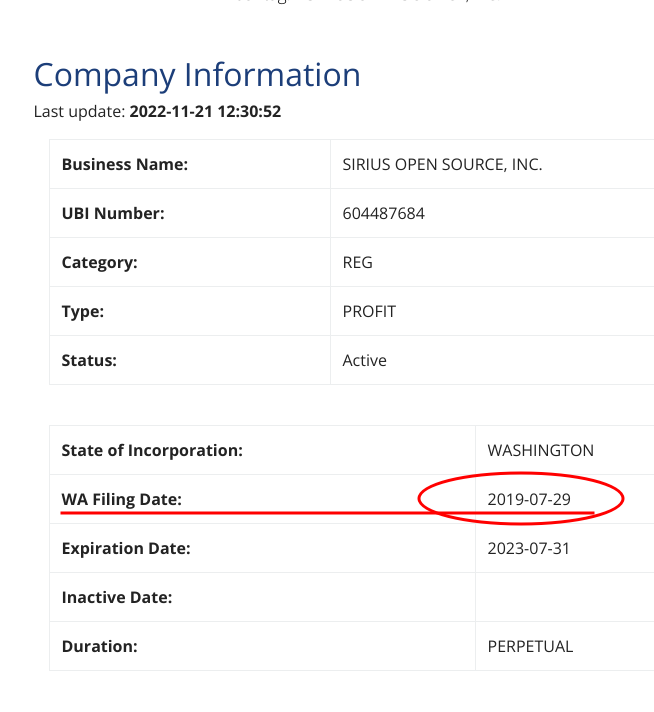This screenshot has height=712, width=654.
Task: Select the circled date 2019-07-29
Action: [x=529, y=499]
